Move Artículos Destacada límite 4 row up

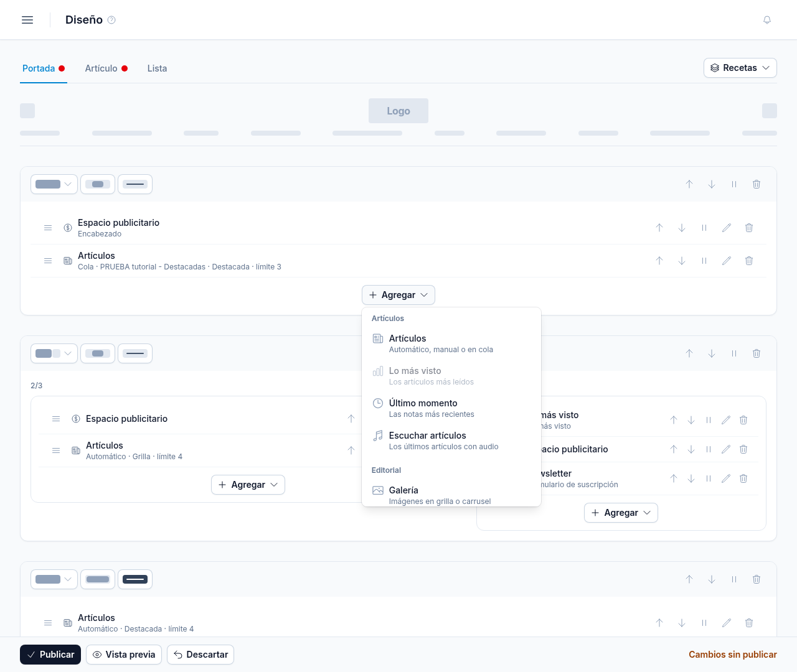coord(659,623)
